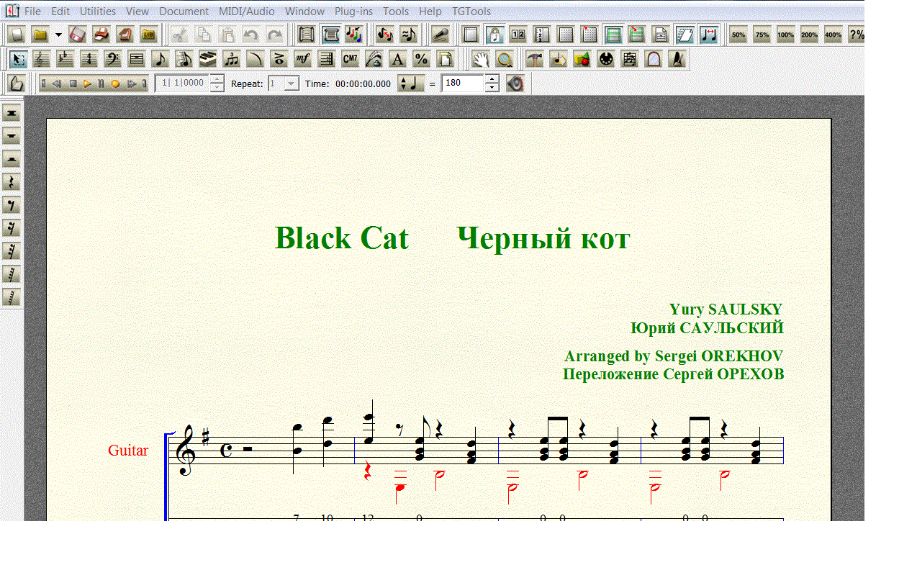This screenshot has height=588, width=917.
Task: Set zoom to 400%
Action: pyautogui.click(x=833, y=35)
